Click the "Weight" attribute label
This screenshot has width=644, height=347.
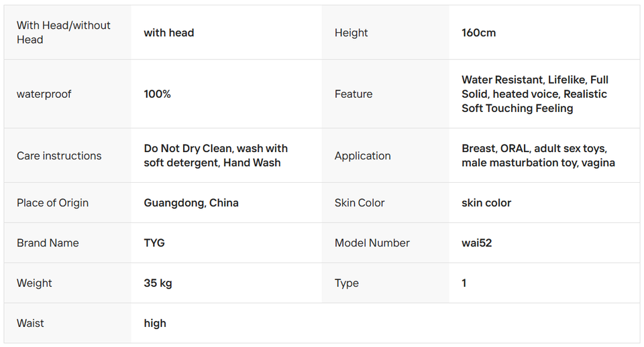coord(34,283)
